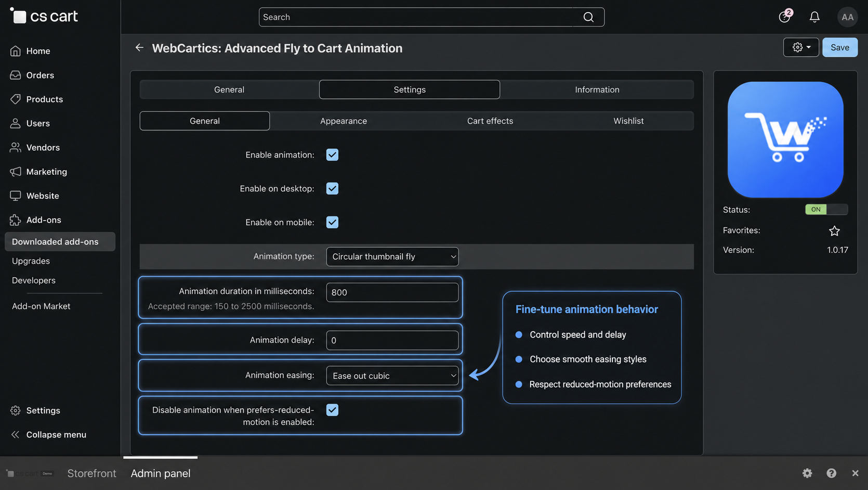Open the AA user avatar menu
This screenshot has width=868, height=490.
point(847,17)
